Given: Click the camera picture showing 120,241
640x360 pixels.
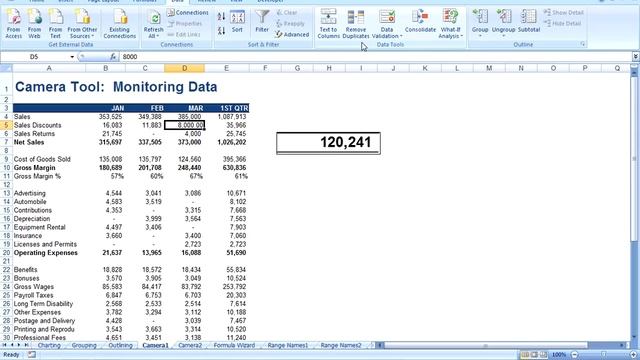Looking at the screenshot, I should click(328, 143).
